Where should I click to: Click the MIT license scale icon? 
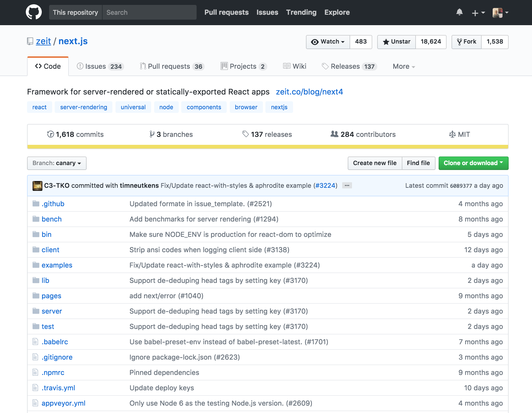click(x=452, y=134)
